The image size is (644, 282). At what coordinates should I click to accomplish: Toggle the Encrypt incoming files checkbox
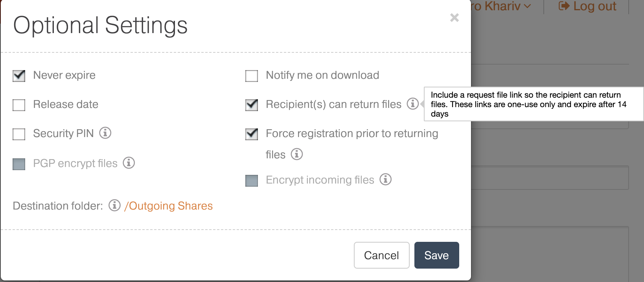point(252,181)
